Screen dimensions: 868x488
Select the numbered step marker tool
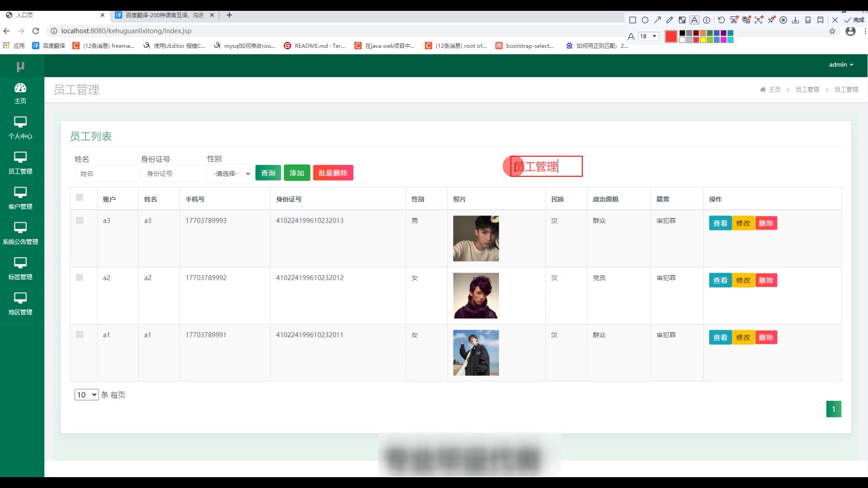pyautogui.click(x=707, y=20)
